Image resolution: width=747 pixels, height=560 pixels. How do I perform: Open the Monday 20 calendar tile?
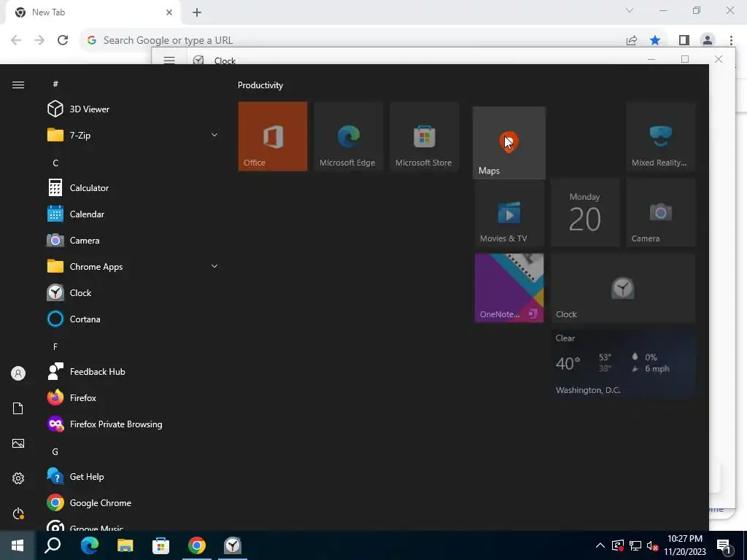(585, 212)
